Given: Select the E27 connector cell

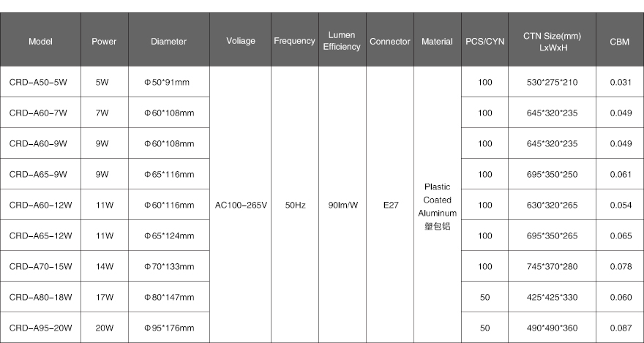Looking at the screenshot, I should click(x=390, y=205).
